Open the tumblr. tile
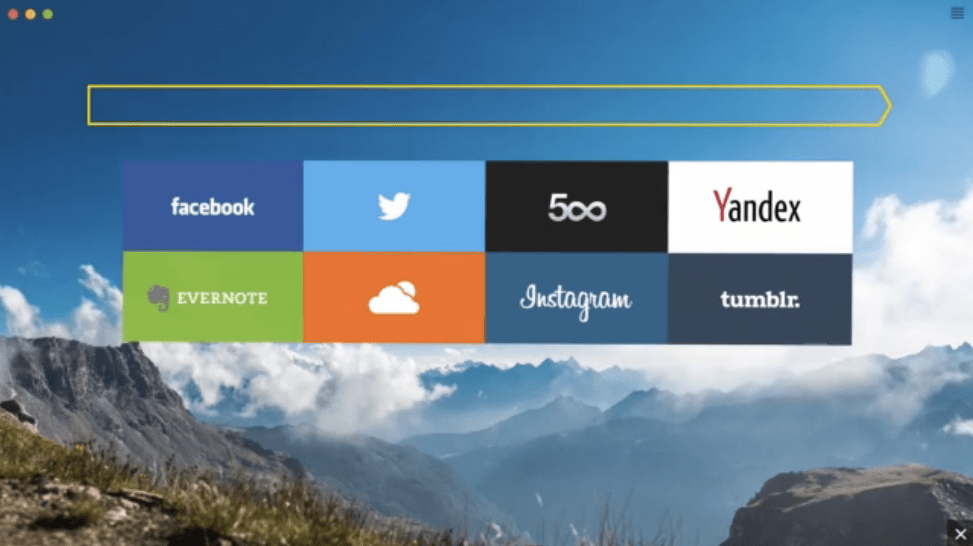This screenshot has width=973, height=546. pyautogui.click(x=760, y=299)
